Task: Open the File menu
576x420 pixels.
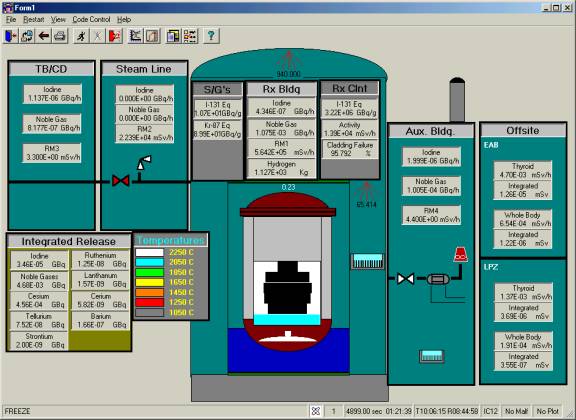Action: pos(11,19)
